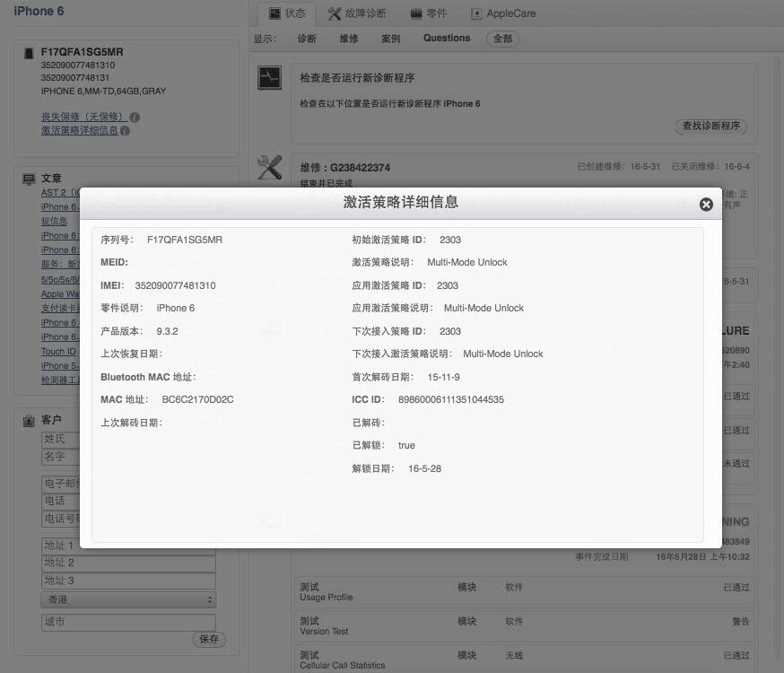Viewport: 784px width, 673px height.
Task: Close the 激活策略详细信息 dialog
Action: [x=706, y=204]
